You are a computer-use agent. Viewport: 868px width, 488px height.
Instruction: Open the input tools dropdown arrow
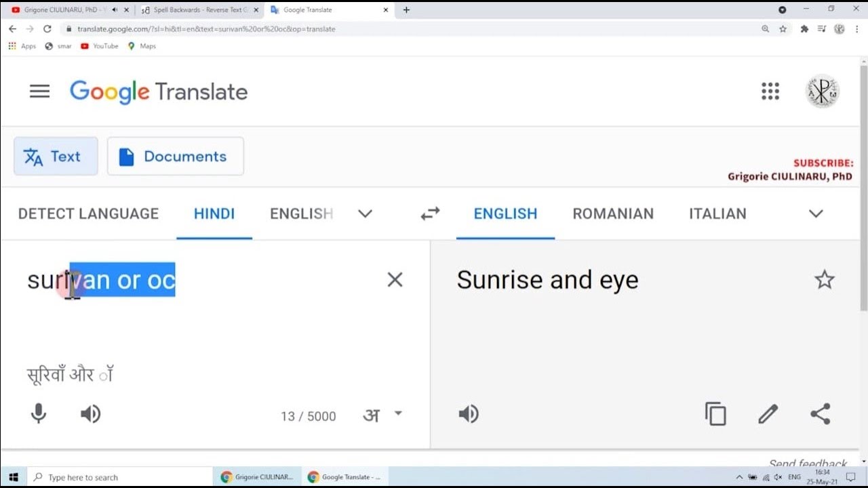click(x=398, y=413)
